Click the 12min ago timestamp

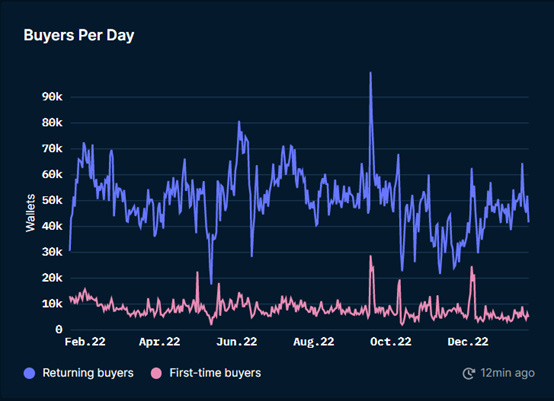click(508, 373)
